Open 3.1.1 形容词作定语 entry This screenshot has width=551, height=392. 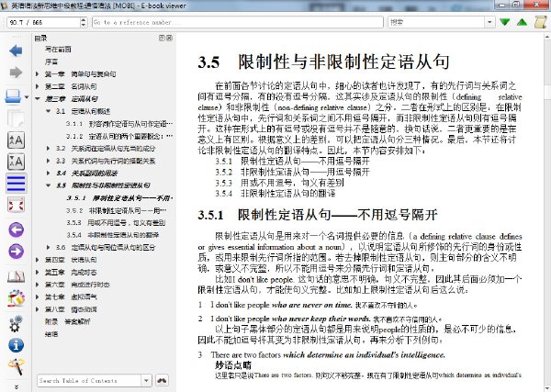click(119, 124)
